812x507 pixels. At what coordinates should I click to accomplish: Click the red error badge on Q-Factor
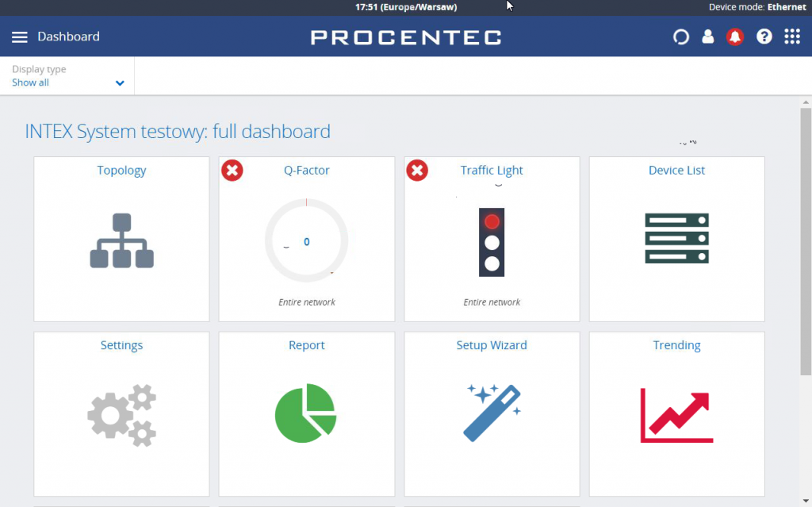click(x=232, y=170)
